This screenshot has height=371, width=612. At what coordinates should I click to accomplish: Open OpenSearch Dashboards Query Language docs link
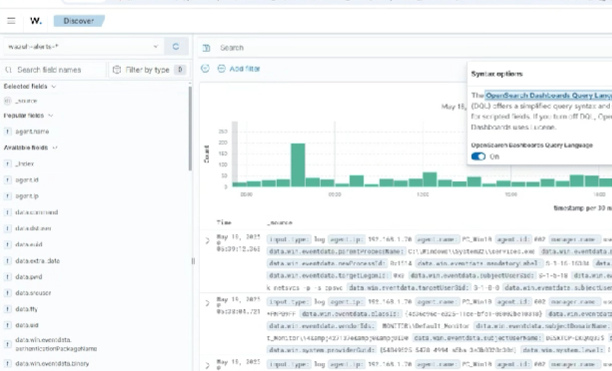(x=548, y=95)
